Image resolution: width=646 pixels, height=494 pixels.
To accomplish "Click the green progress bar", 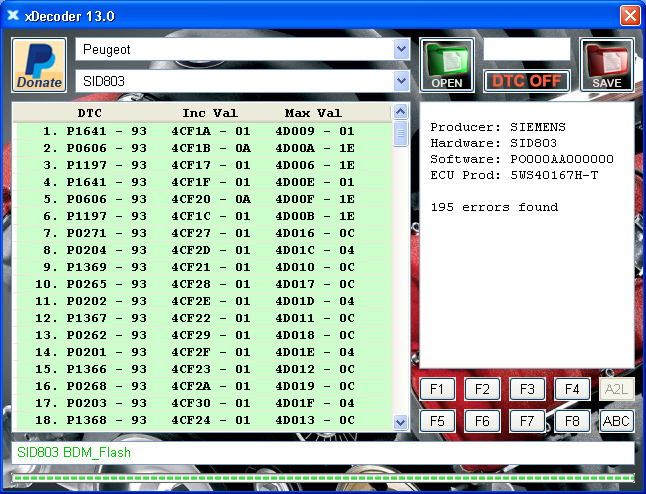I will [323, 478].
